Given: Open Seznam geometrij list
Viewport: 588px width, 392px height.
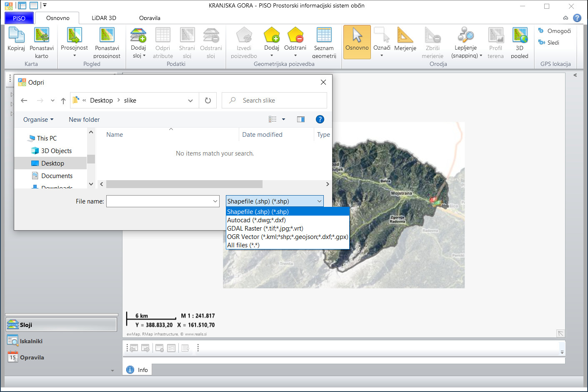Looking at the screenshot, I should pos(324,43).
